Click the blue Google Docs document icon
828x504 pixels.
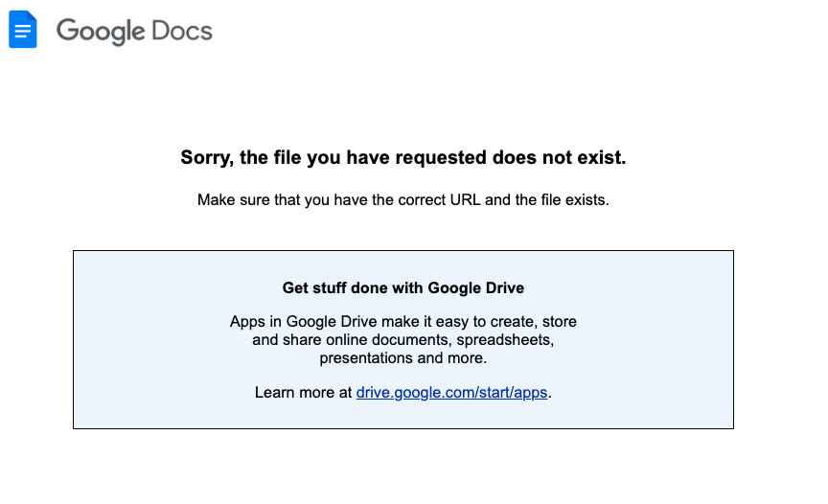pyautogui.click(x=23, y=30)
